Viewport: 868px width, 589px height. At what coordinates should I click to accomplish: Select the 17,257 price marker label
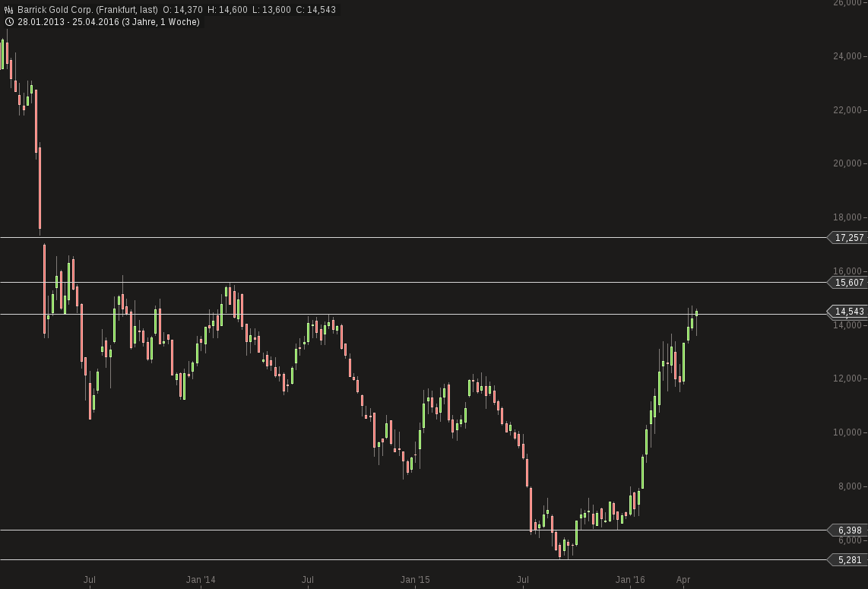coord(848,237)
